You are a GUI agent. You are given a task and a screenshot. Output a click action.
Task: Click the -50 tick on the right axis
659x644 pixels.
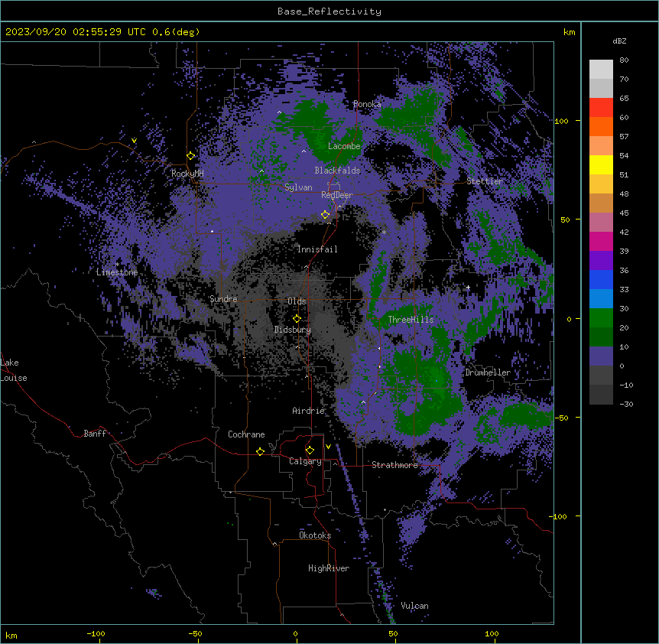point(561,418)
